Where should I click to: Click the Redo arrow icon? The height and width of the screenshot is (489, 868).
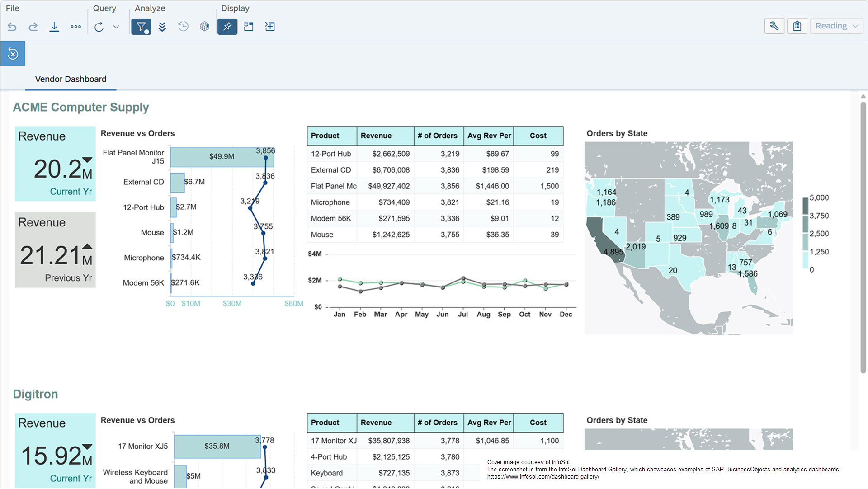point(33,27)
